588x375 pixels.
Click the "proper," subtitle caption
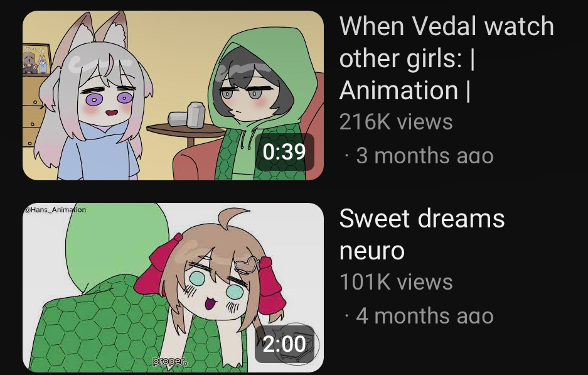(x=169, y=361)
